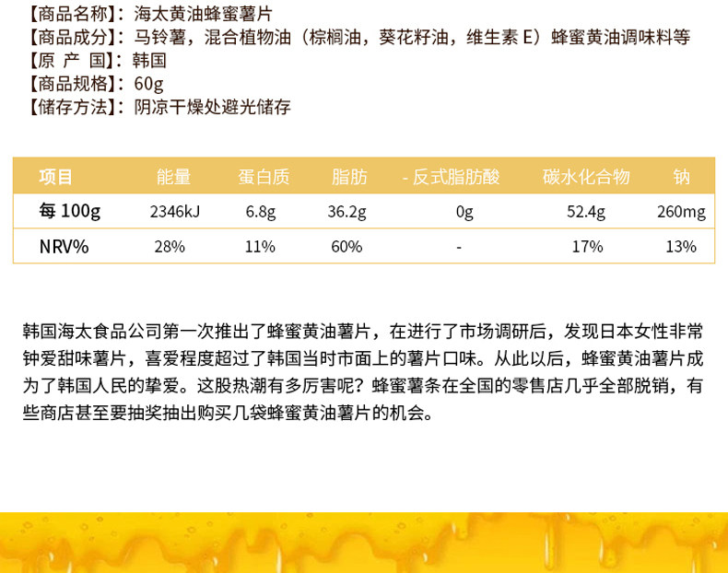Select the country of origin 韩国
The height and width of the screenshot is (573, 728).
[149, 60]
